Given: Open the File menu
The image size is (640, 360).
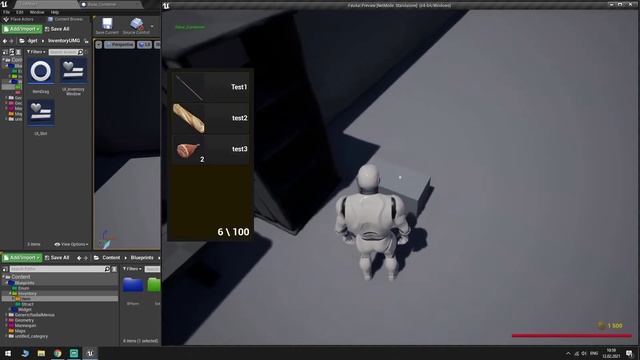Looking at the screenshot, I should (7, 12).
